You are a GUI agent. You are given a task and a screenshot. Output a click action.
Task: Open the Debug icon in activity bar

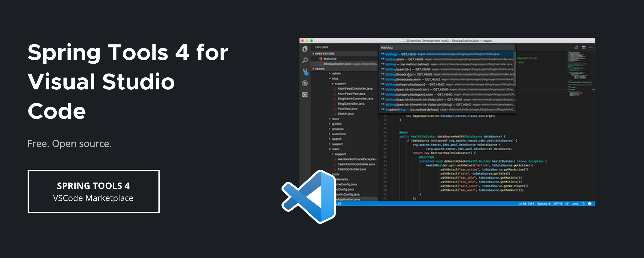coord(305,83)
